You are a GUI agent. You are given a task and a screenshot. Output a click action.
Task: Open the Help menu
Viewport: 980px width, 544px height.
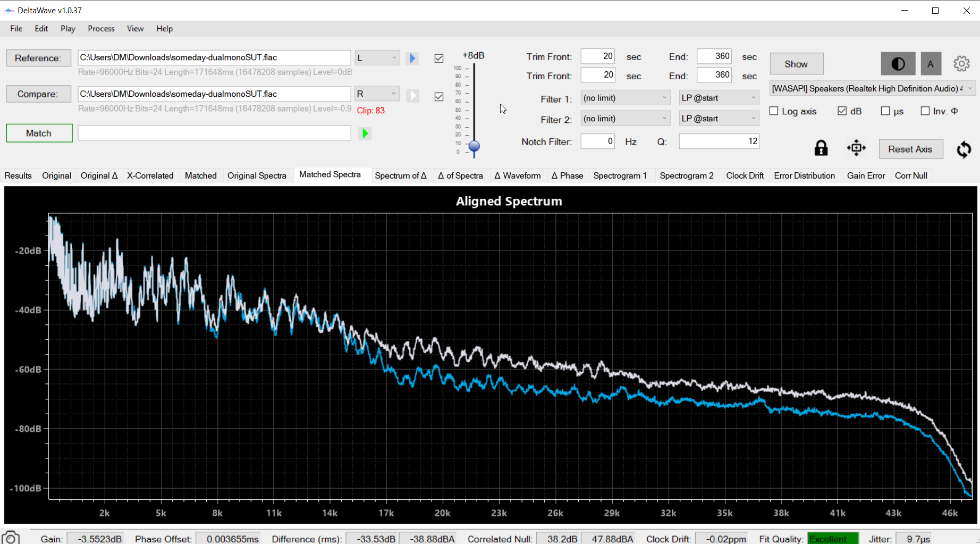point(164,29)
